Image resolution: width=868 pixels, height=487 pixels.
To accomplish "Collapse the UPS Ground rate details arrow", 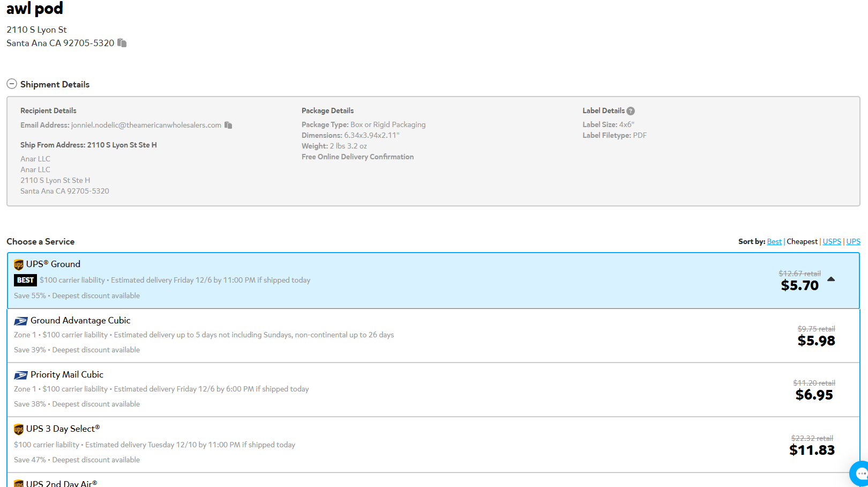I will [831, 279].
